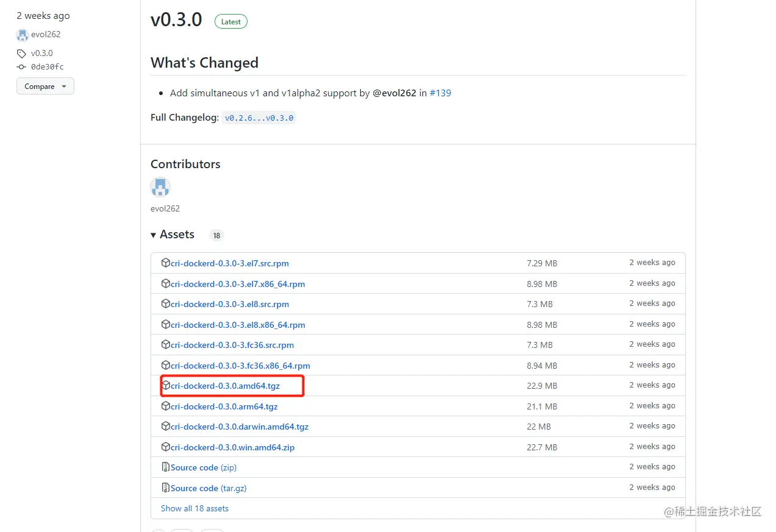This screenshot has width=776, height=532.
Task: Click the zip file icon beside Source code (tar.gz)
Action: [166, 488]
